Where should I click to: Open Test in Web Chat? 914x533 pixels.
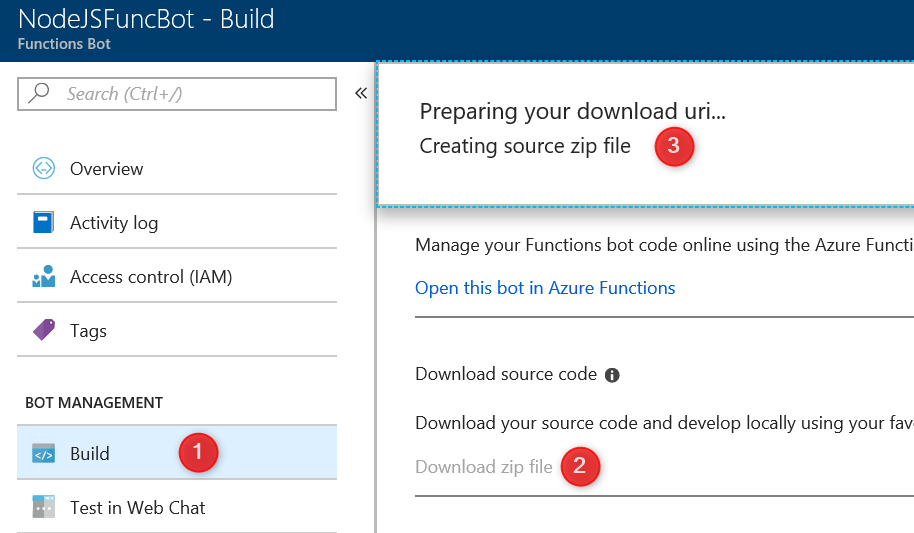click(137, 508)
